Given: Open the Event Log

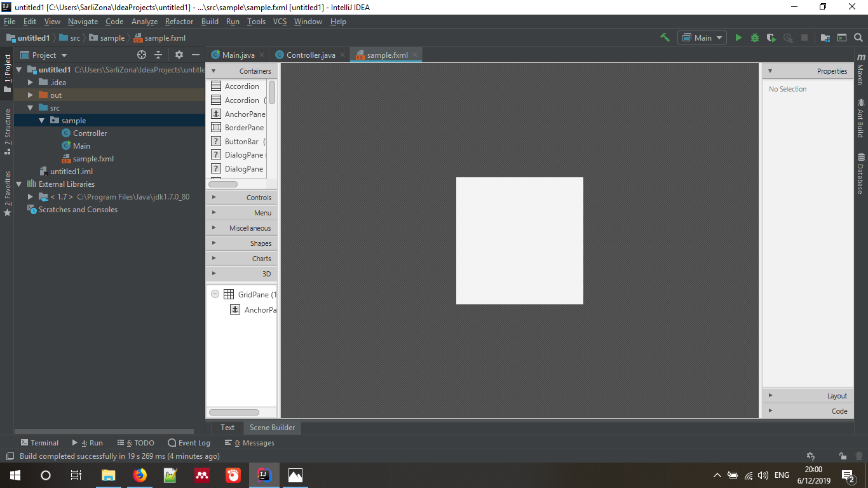Looking at the screenshot, I should (189, 443).
